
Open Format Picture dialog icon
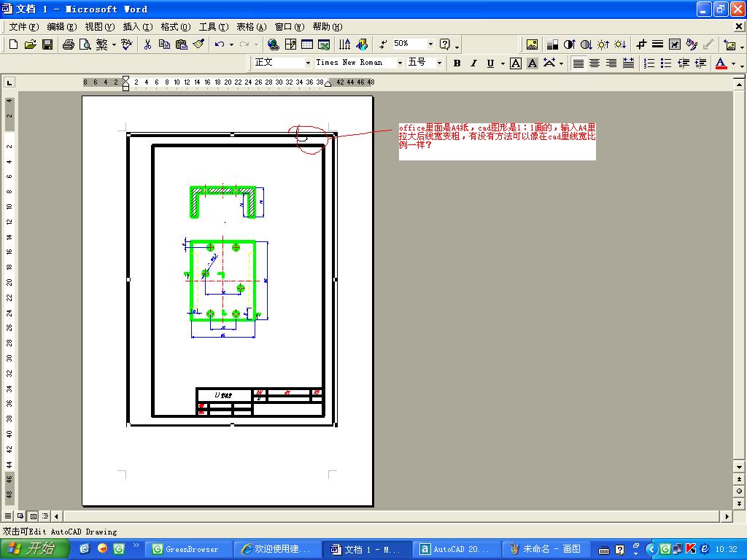coord(692,44)
